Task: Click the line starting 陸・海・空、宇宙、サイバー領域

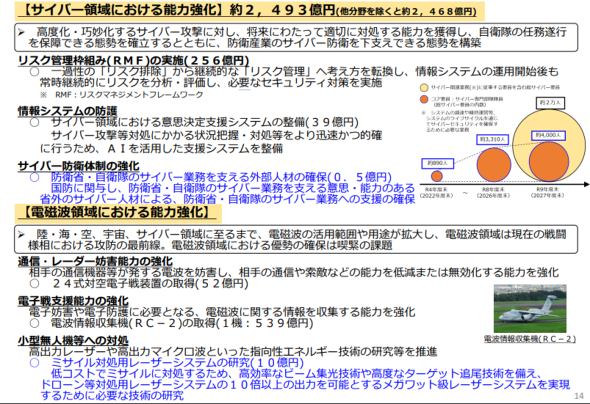Action: (x=301, y=234)
